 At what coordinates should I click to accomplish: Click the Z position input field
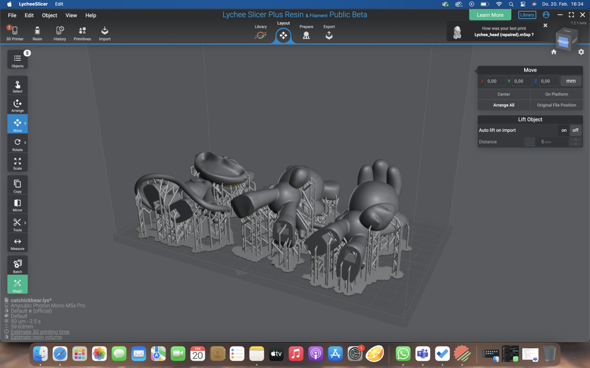point(548,81)
